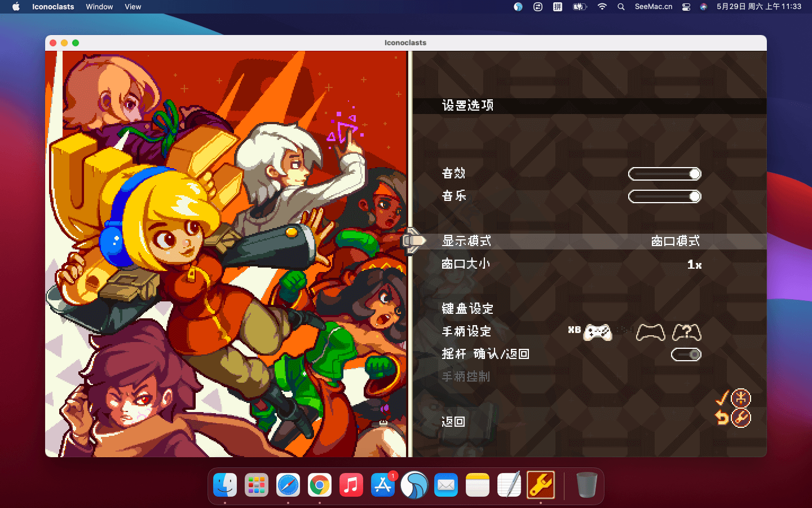Open 手柄设定 controller settings
Screen dimensions: 812x508
(x=466, y=331)
